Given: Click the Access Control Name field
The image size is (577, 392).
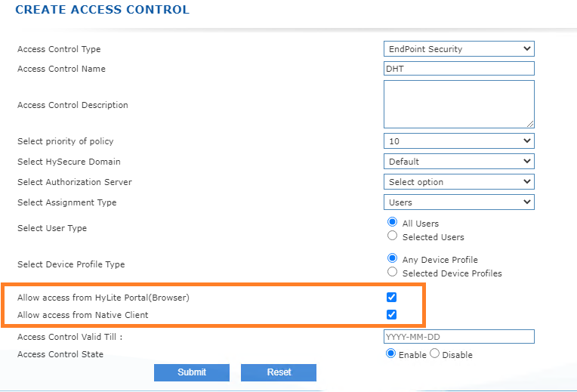Looking at the screenshot, I should click(459, 69).
